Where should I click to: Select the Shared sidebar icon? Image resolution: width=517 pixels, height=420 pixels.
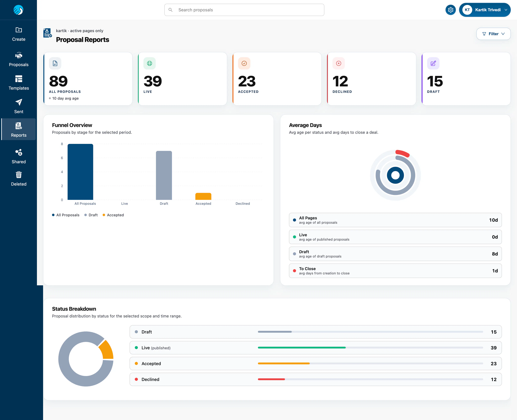19,152
